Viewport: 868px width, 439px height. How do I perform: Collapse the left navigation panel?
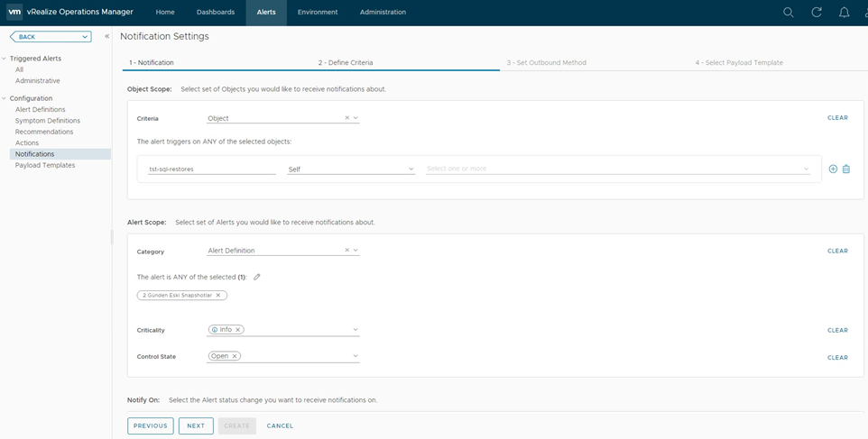(x=106, y=37)
